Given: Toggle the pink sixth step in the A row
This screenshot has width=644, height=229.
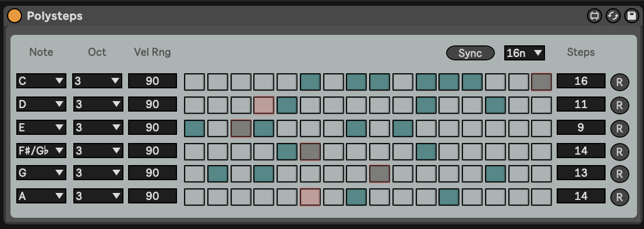Looking at the screenshot, I should pos(310,197).
